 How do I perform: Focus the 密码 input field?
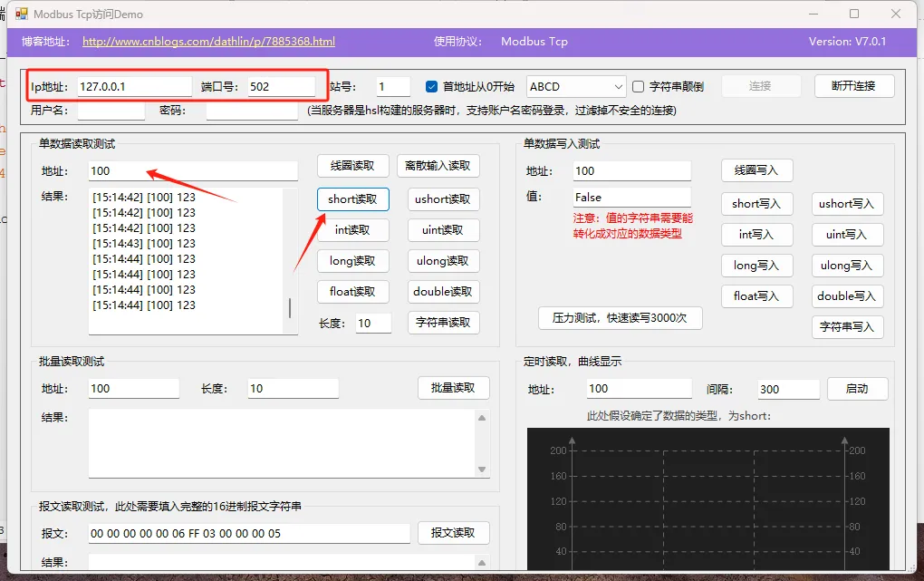pos(252,111)
